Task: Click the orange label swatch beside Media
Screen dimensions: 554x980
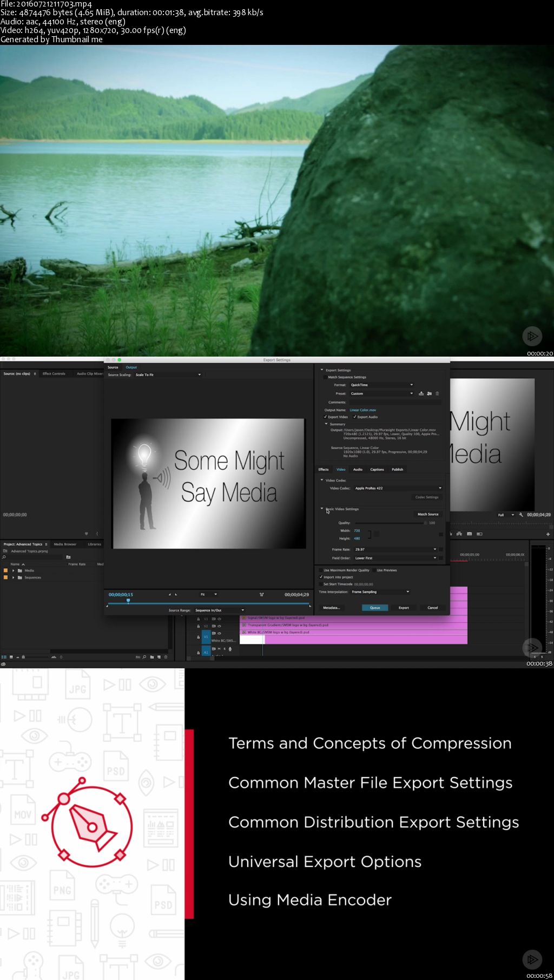Action: coord(5,570)
